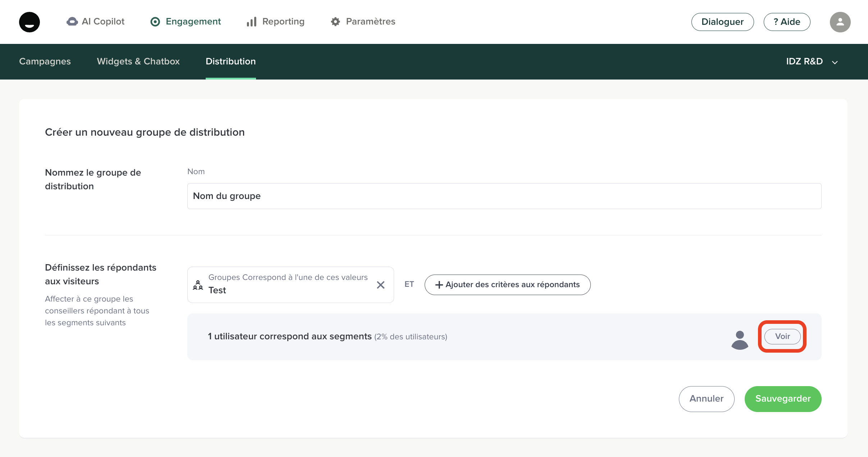Switch to the Campagnes tab

[45, 62]
